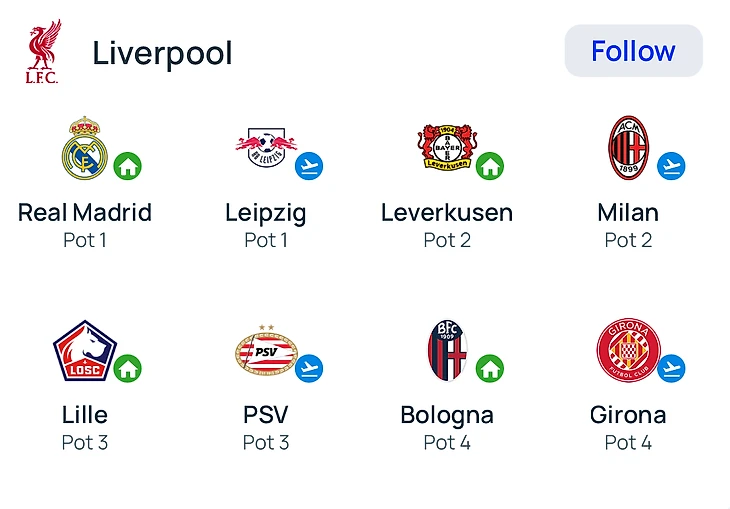Click the RB Leipzig club logo
The height and width of the screenshot is (509, 730).
[266, 148]
